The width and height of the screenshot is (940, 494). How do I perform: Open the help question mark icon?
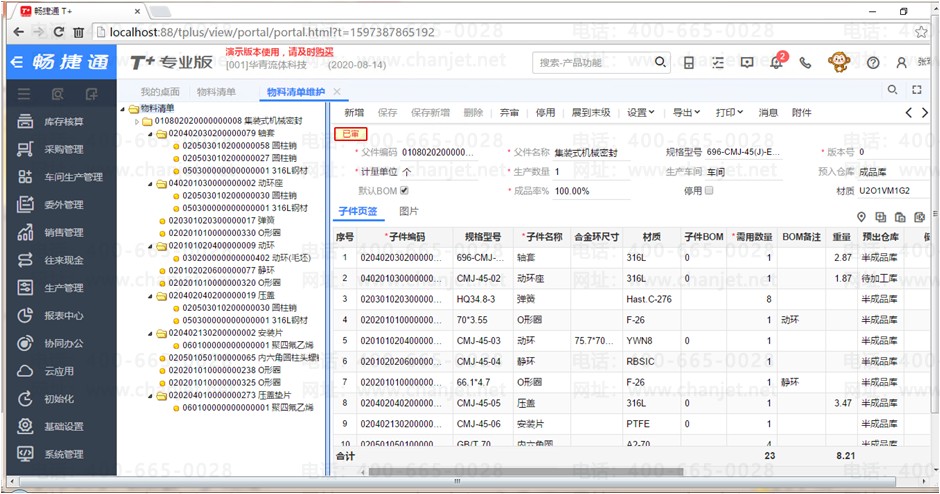pos(873,62)
